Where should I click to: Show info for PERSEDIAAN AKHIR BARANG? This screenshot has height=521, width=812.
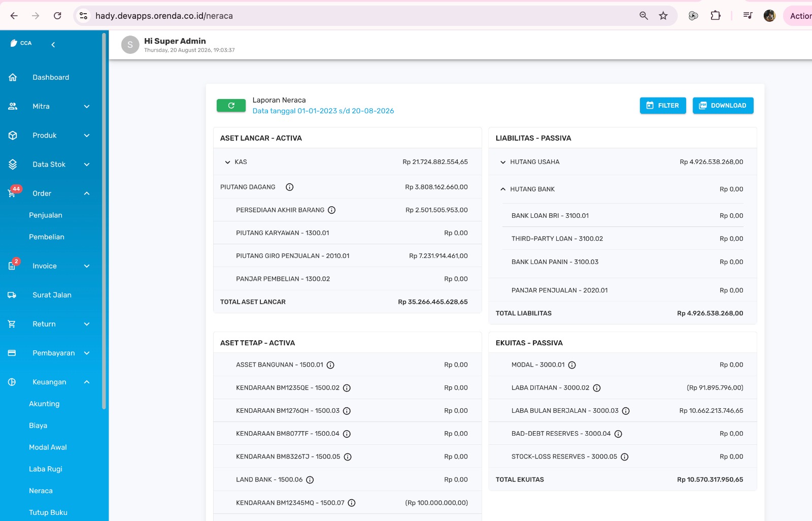[332, 210]
